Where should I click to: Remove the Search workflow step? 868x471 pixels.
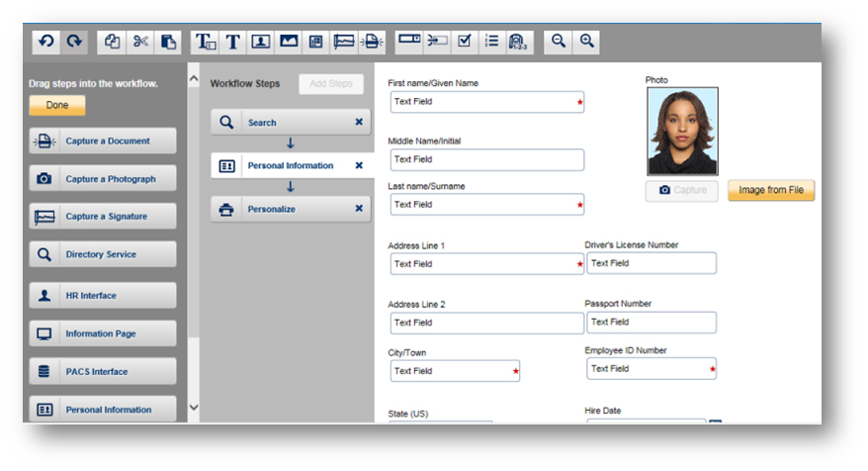coord(359,122)
